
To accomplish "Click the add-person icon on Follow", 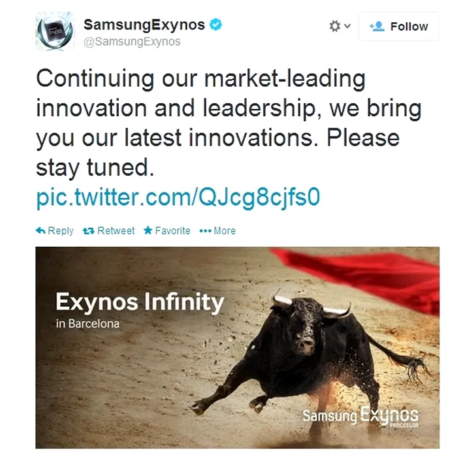I will click(x=377, y=26).
